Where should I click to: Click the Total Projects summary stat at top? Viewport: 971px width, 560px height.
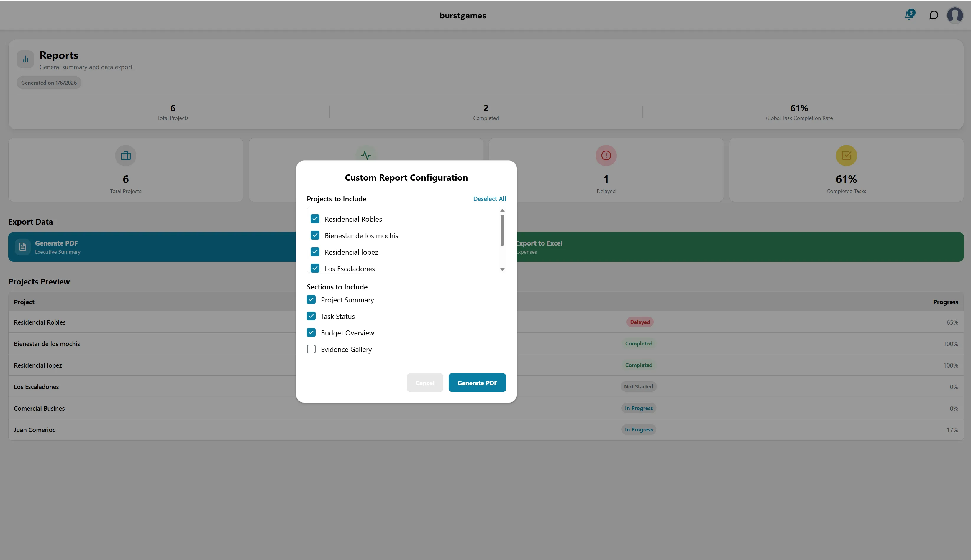pyautogui.click(x=173, y=112)
